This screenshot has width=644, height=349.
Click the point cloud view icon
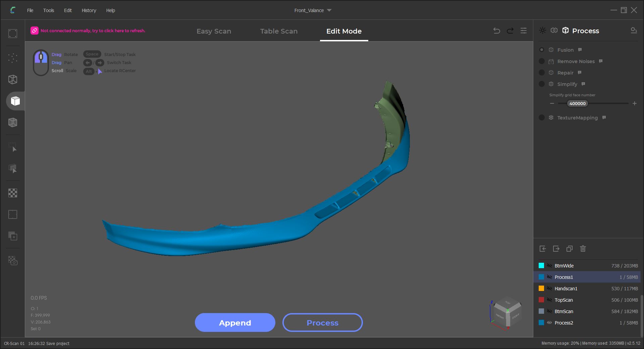pyautogui.click(x=13, y=58)
